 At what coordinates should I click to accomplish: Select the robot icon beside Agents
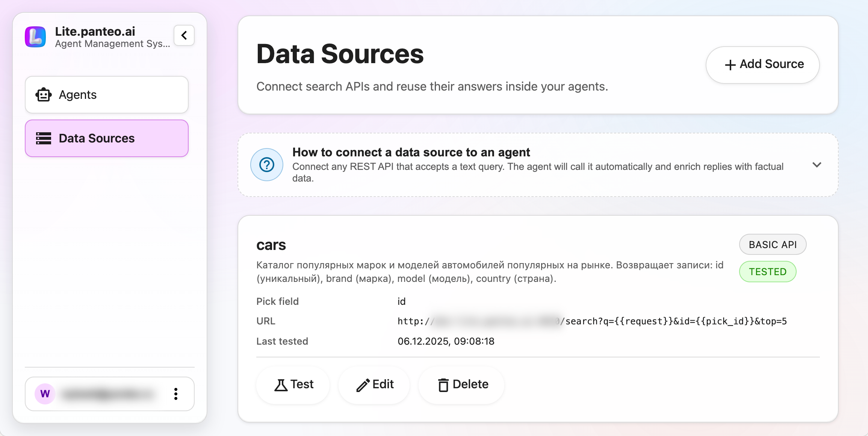tap(44, 95)
